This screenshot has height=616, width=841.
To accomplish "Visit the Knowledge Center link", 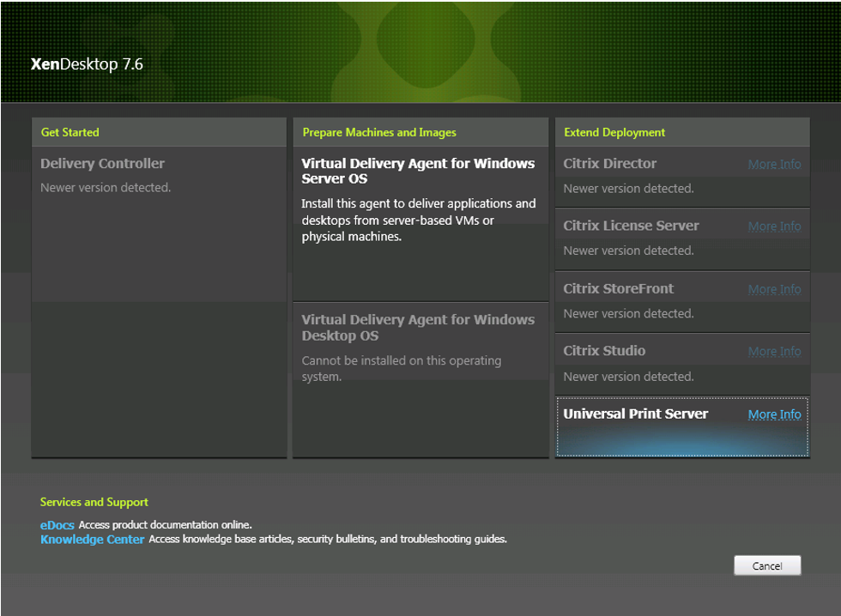I will pos(92,540).
